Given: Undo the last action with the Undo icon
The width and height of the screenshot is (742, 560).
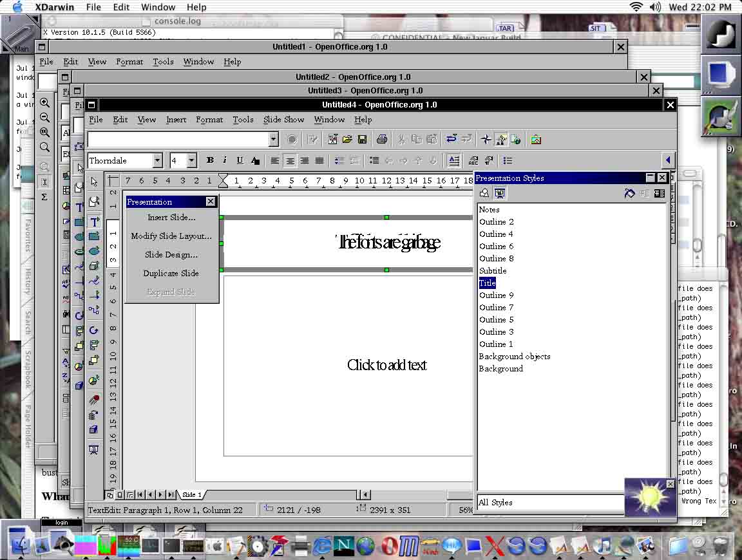Looking at the screenshot, I should [452, 140].
